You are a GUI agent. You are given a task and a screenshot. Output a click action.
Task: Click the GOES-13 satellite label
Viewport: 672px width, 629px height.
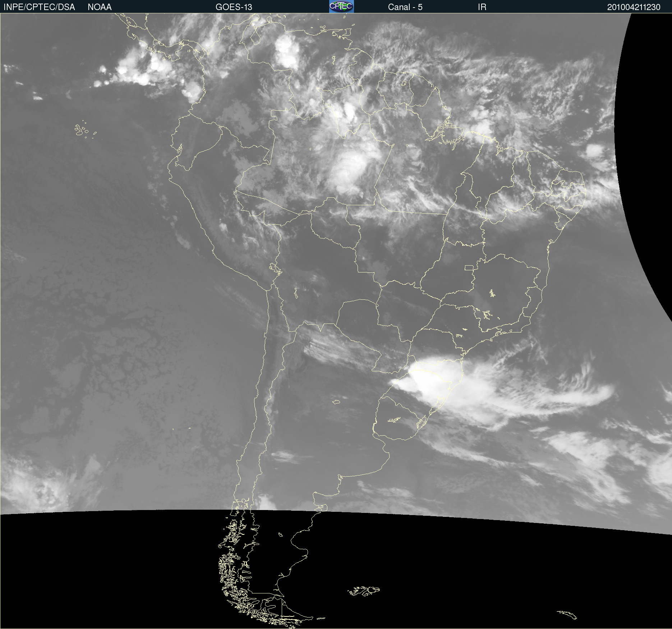coord(234,7)
